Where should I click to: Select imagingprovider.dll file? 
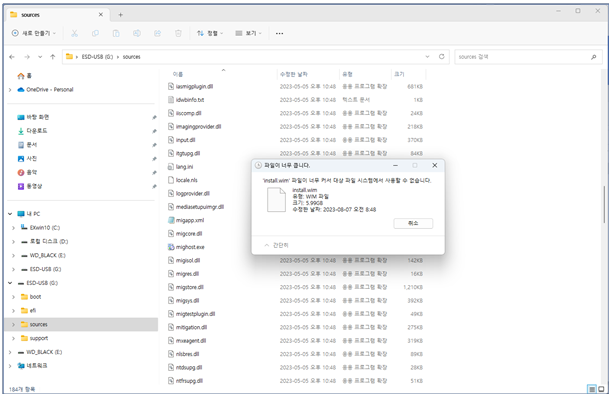(x=194, y=127)
